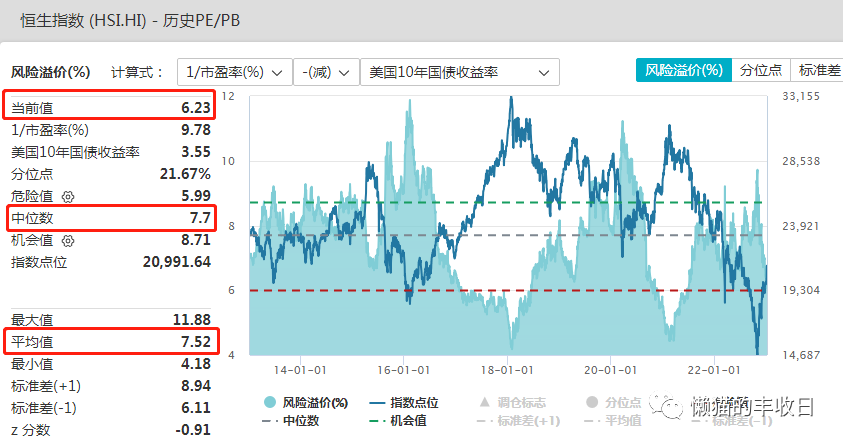
Task: Switch to the 分位点 tab
Action: point(761,70)
